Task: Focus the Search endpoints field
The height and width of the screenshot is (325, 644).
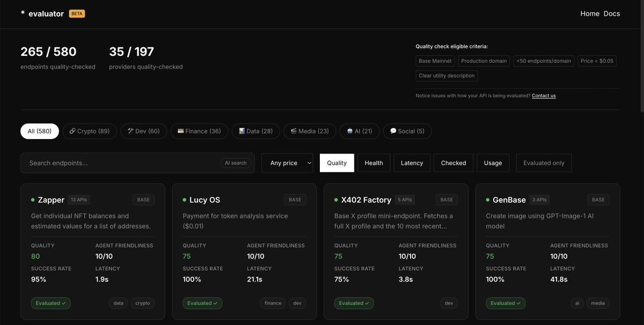Action: click(x=137, y=163)
